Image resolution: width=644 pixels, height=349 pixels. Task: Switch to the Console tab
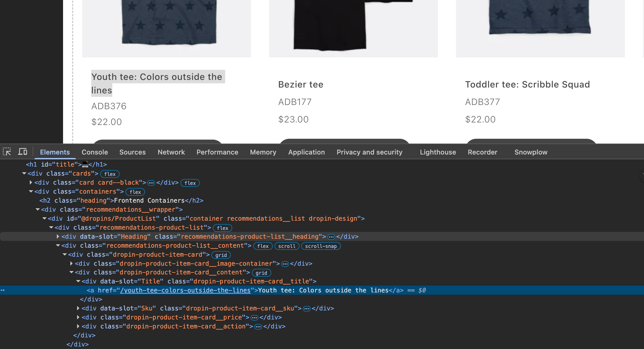95,152
